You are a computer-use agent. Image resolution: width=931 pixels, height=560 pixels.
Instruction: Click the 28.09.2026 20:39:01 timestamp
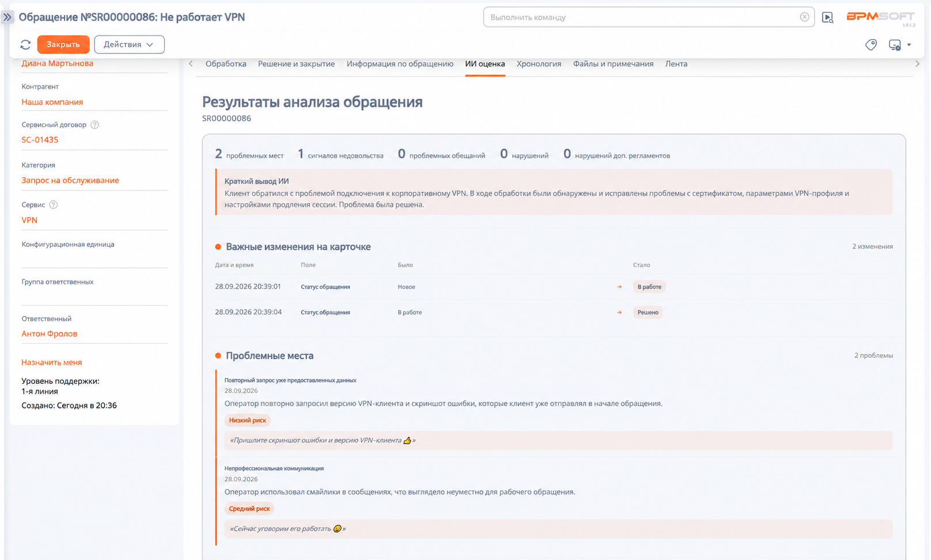coord(248,286)
